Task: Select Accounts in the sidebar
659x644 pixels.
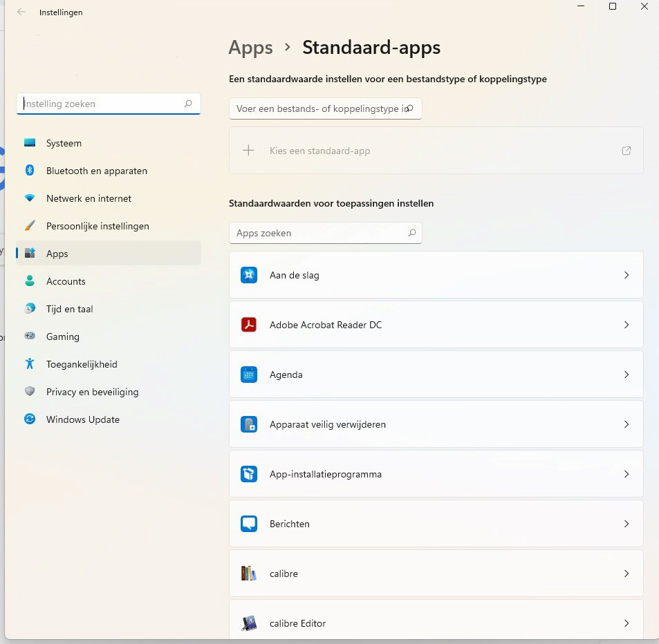Action: (x=109, y=281)
